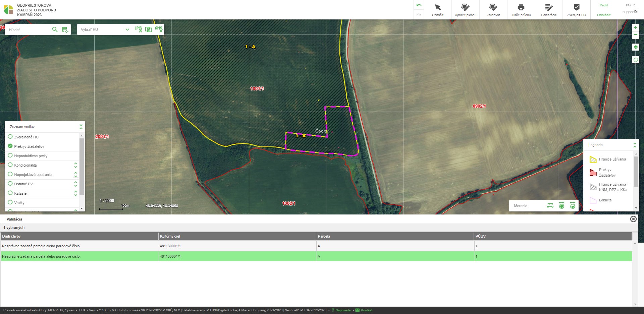Click the search magnifier icon
Screen dimensions: 644x314
point(55,29)
